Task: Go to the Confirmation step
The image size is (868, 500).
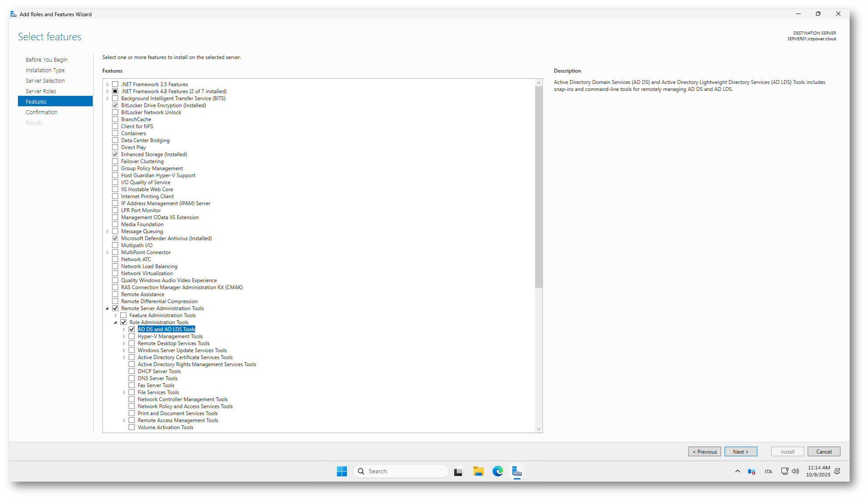Action: [x=42, y=112]
